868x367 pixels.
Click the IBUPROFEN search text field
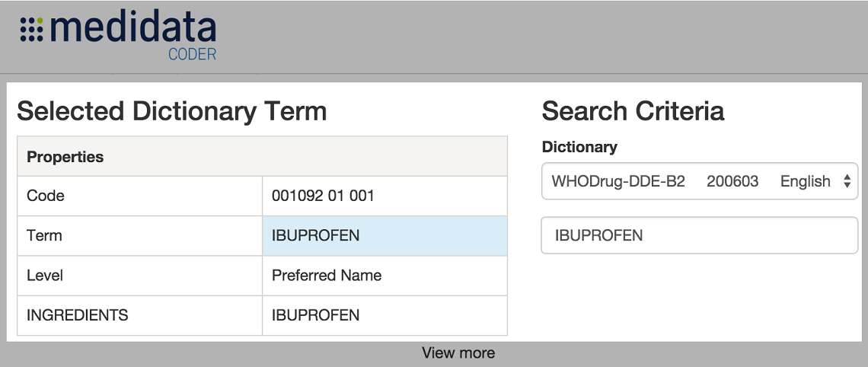700,235
